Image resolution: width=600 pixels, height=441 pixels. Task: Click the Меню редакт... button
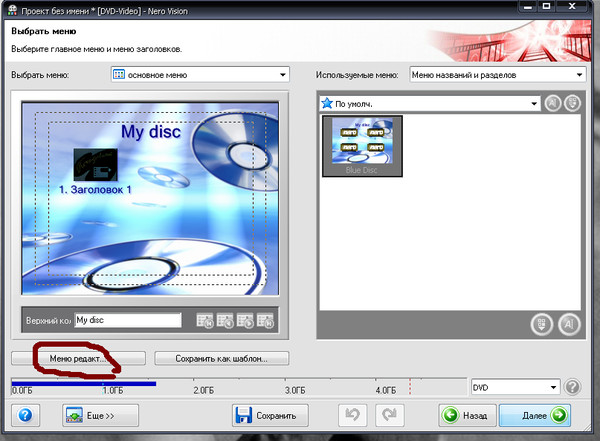78,359
